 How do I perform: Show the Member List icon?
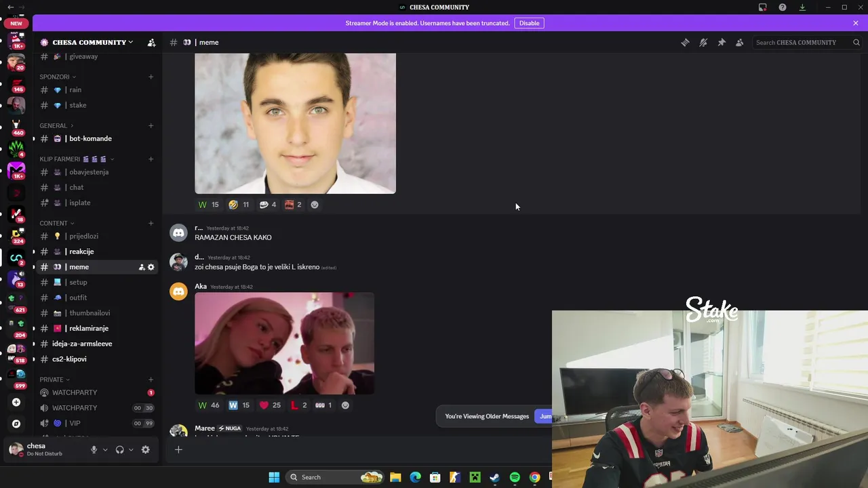739,42
